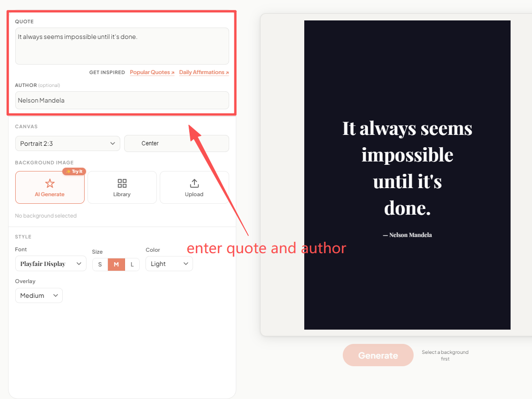Click the Try It badge on AI Generate
Viewport: 532px width, 399px height.
[x=74, y=171]
